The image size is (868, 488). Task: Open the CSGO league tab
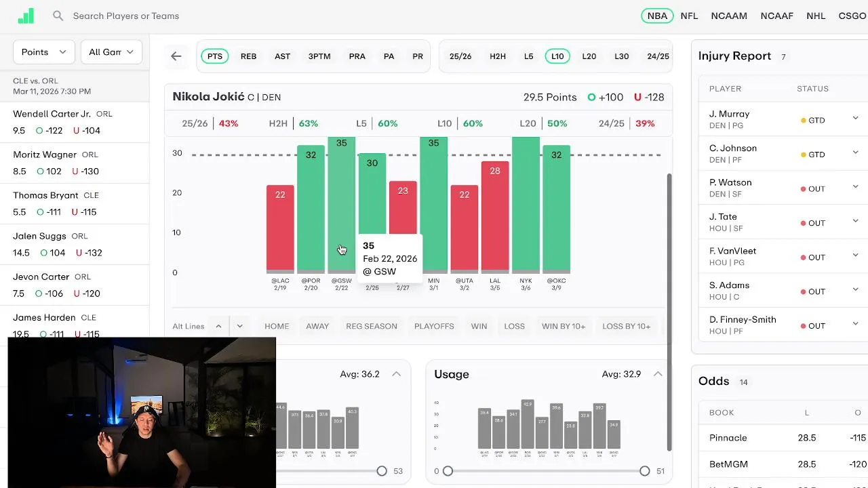point(852,16)
